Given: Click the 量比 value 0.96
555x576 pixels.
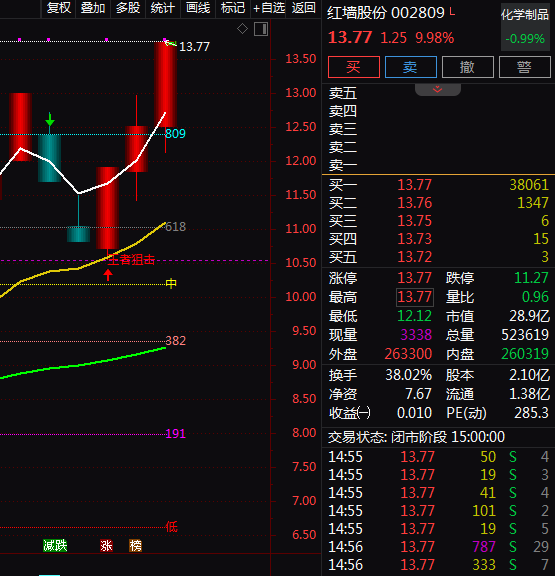Looking at the screenshot, I should (x=535, y=297).
